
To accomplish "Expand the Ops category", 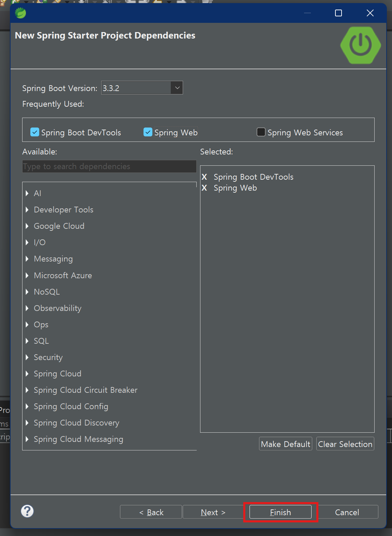I will click(27, 324).
